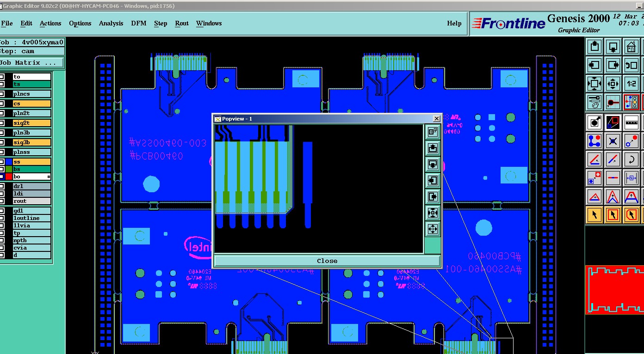Toggle the checkbox for layer drl
The image size is (644, 354).
(x=2, y=186)
